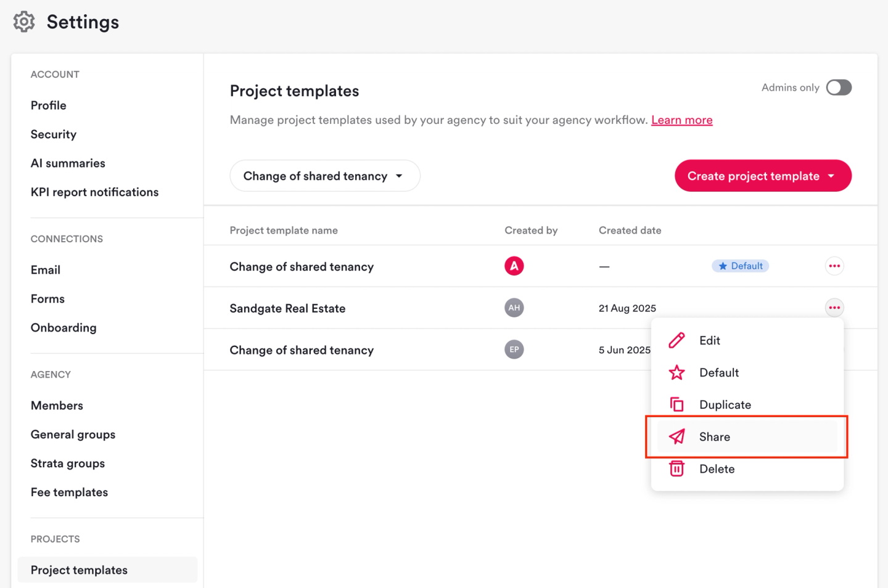This screenshot has width=888, height=588.
Task: Click the Settings gear icon
Action: [24, 22]
